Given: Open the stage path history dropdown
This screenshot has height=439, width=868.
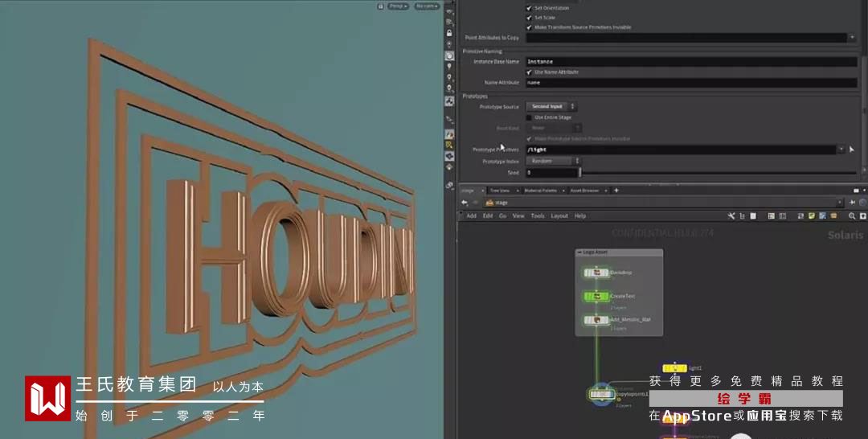Looking at the screenshot, I should (840, 203).
